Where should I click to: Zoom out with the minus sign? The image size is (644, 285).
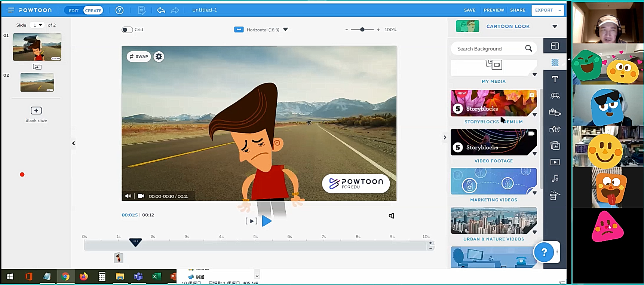pos(347,30)
